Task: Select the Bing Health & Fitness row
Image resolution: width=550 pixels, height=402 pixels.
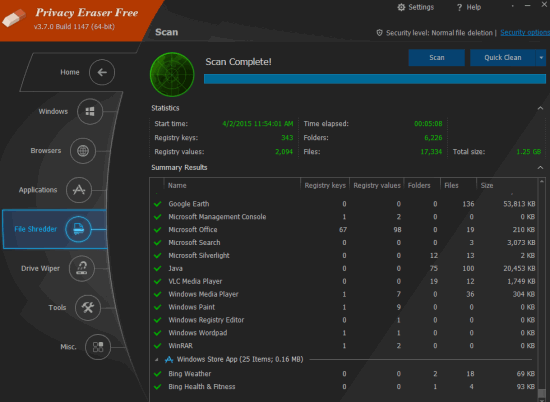Action: [x=344, y=387]
